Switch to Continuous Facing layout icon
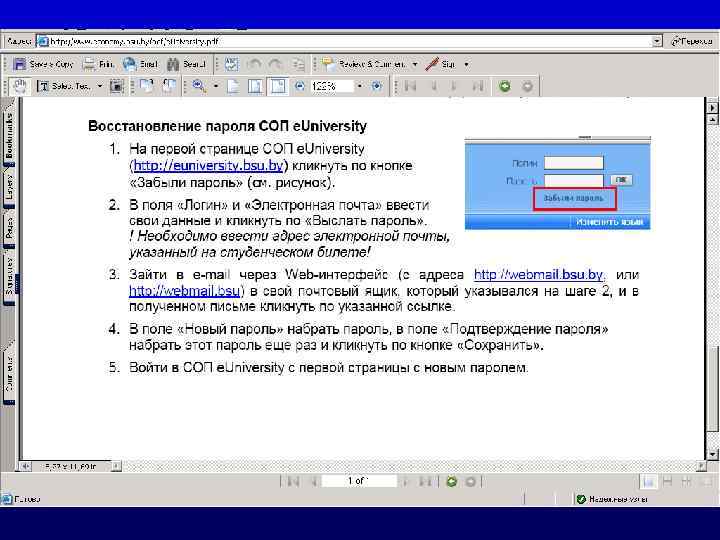Viewport: 720px width, 540px height. coord(687,481)
